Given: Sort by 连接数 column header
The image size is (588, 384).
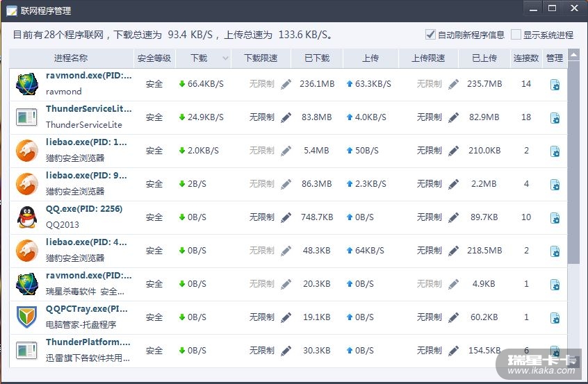Looking at the screenshot, I should coord(526,58).
